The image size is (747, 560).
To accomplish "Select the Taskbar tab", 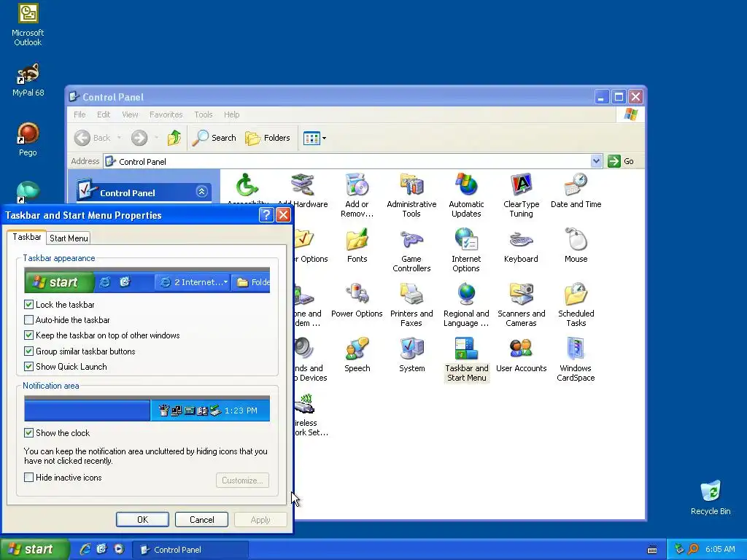I will [x=27, y=237].
